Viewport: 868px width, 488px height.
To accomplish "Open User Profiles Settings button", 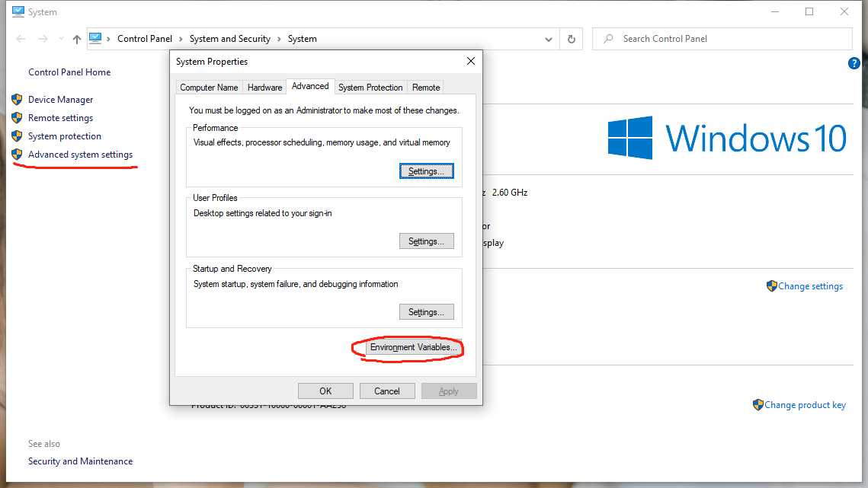I will 426,241.
